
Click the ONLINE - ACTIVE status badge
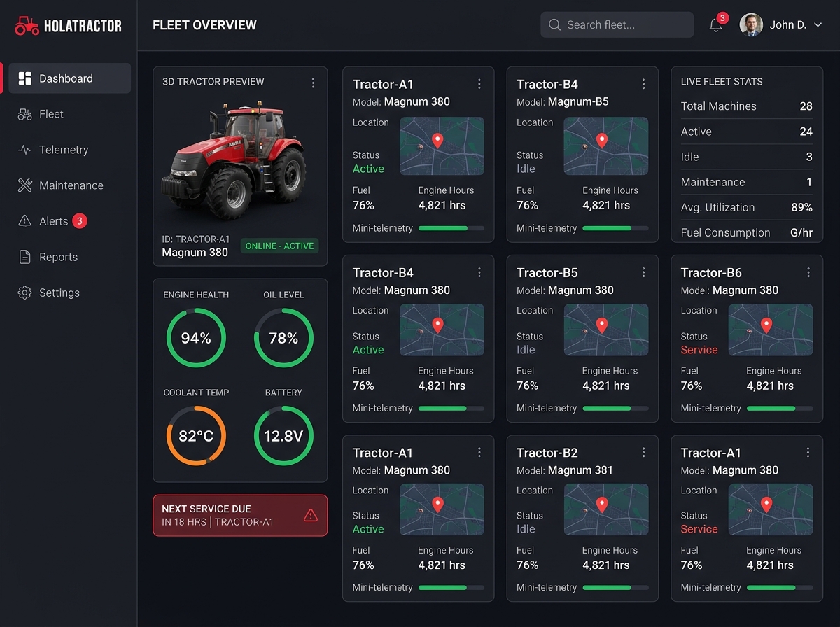(x=280, y=246)
